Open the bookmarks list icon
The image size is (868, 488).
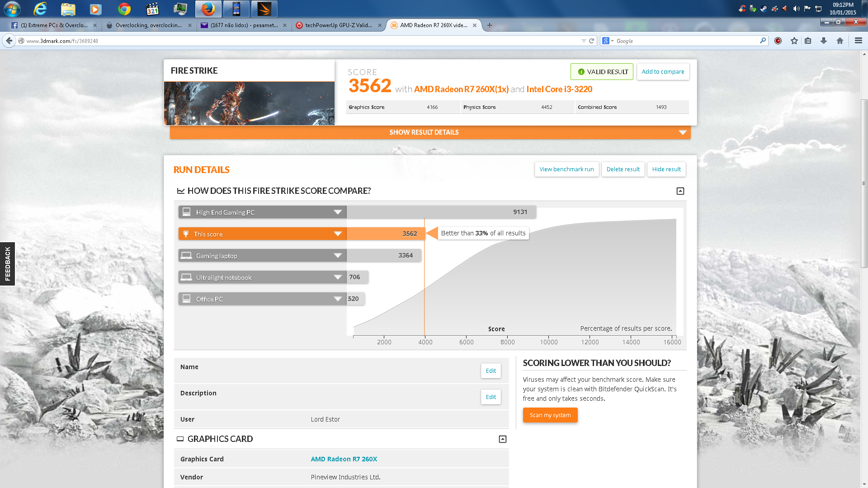click(808, 41)
